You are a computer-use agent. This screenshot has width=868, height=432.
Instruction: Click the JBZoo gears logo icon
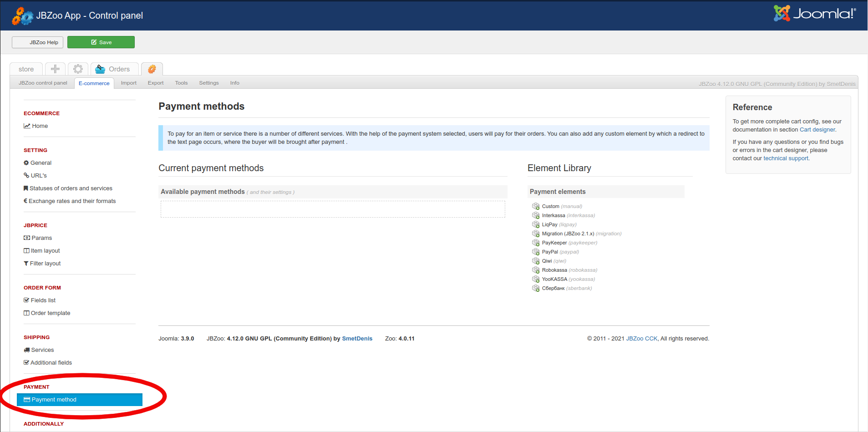coord(22,16)
